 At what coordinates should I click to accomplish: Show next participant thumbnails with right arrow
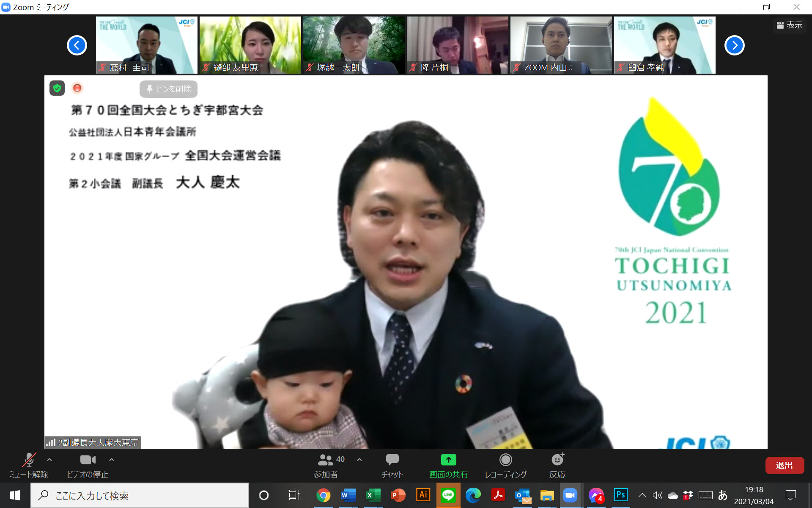pos(734,45)
